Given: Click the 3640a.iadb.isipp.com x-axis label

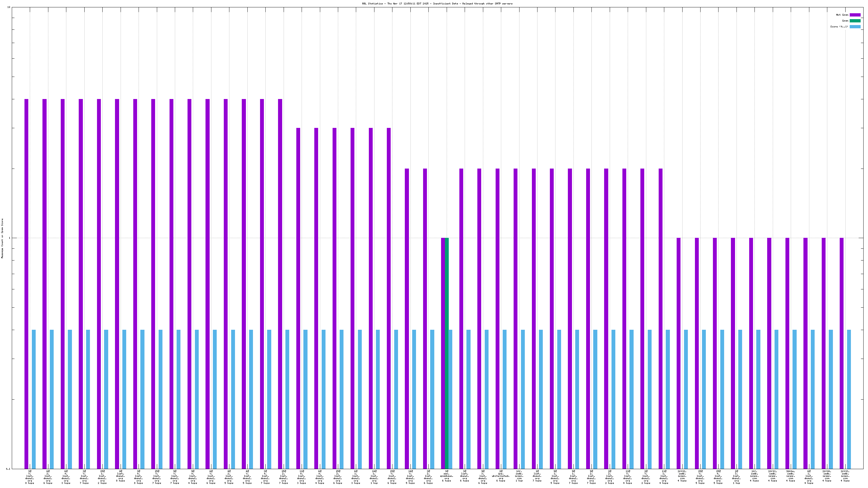Looking at the screenshot, I should [x=790, y=477].
